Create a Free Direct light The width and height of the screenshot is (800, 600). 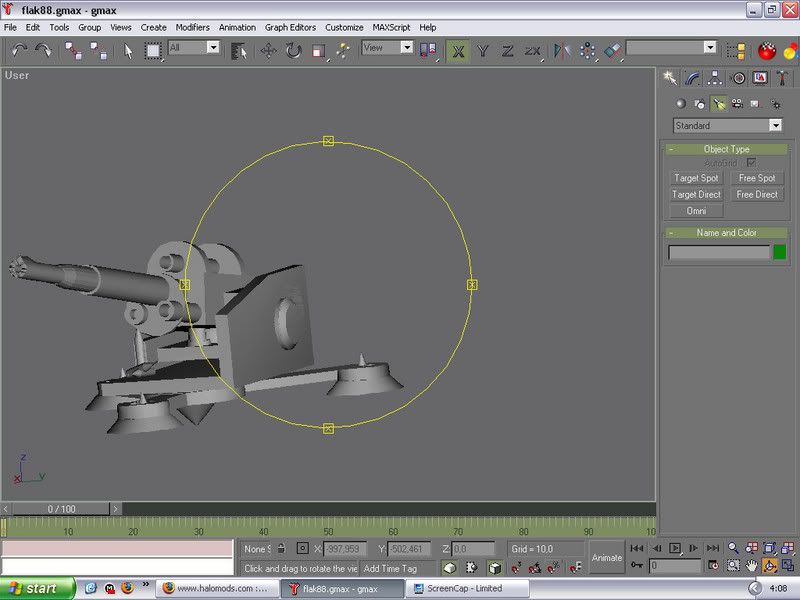tap(757, 194)
